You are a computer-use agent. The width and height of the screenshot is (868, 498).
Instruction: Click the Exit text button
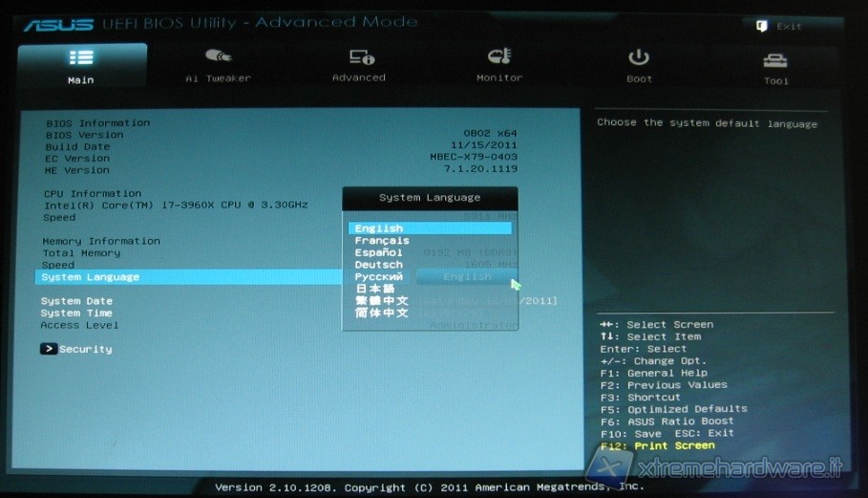pyautogui.click(x=790, y=26)
